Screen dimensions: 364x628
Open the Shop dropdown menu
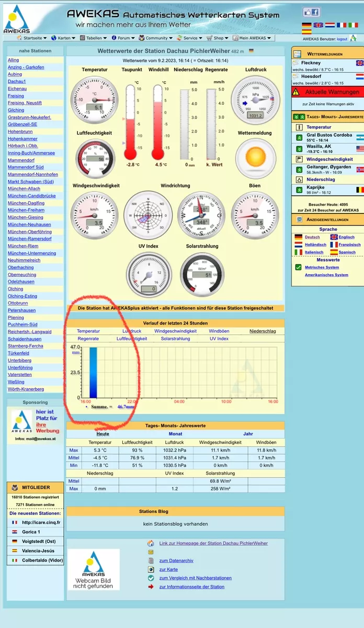[218, 38]
